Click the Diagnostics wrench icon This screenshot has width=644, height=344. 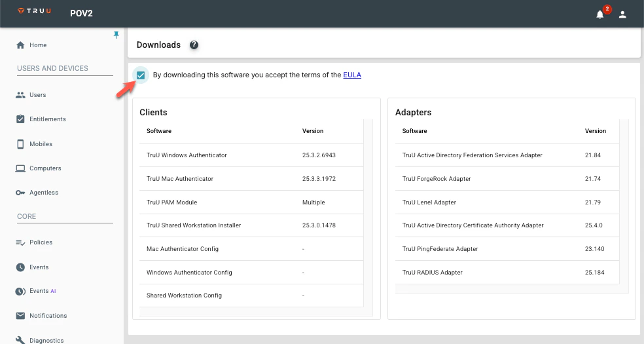coord(20,340)
